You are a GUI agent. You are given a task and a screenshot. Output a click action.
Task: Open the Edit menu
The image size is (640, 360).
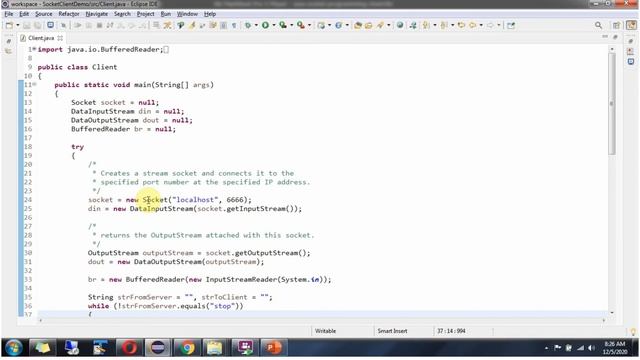click(24, 14)
